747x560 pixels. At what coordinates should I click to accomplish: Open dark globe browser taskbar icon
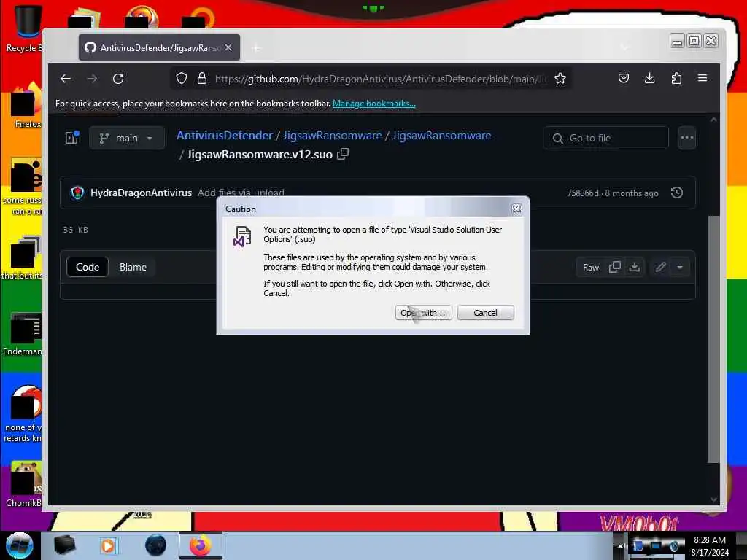156,545
